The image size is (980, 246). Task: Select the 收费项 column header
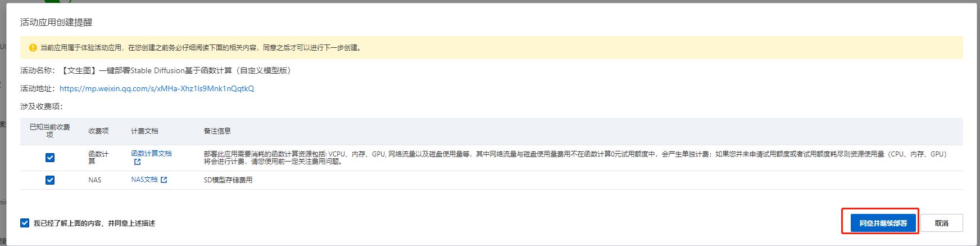click(x=98, y=131)
